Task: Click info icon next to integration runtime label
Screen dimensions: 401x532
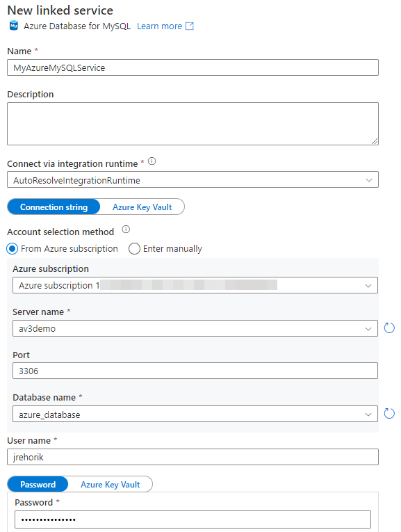Action: [x=152, y=161]
